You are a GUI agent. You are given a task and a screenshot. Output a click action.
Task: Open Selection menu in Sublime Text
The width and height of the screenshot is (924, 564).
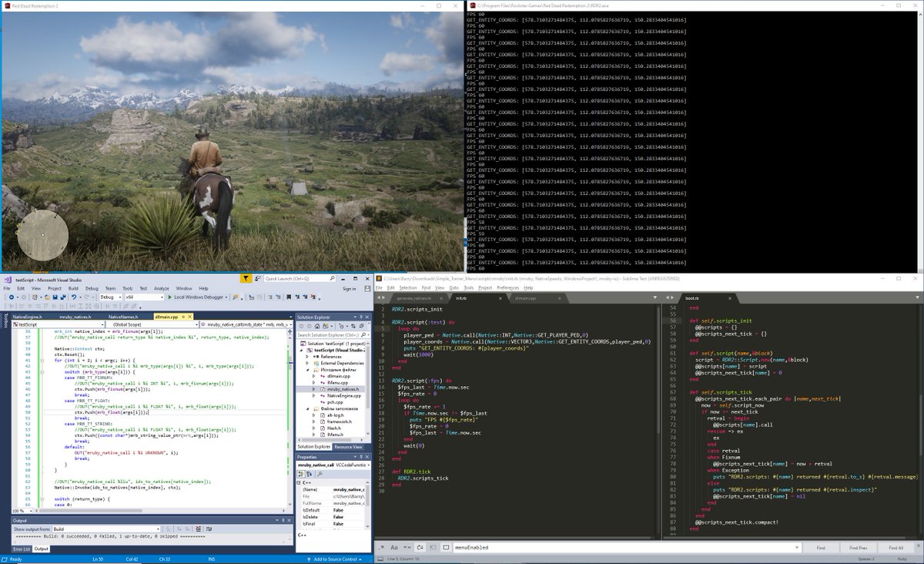coord(407,287)
